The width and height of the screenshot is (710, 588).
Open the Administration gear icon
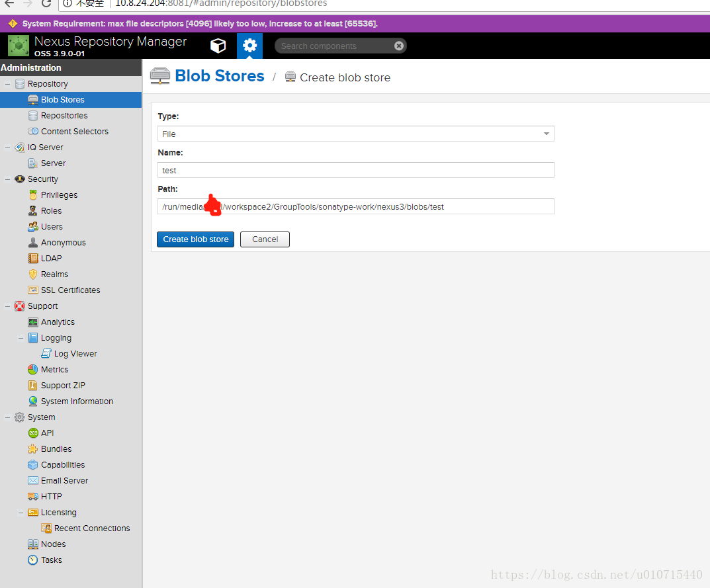[249, 46]
